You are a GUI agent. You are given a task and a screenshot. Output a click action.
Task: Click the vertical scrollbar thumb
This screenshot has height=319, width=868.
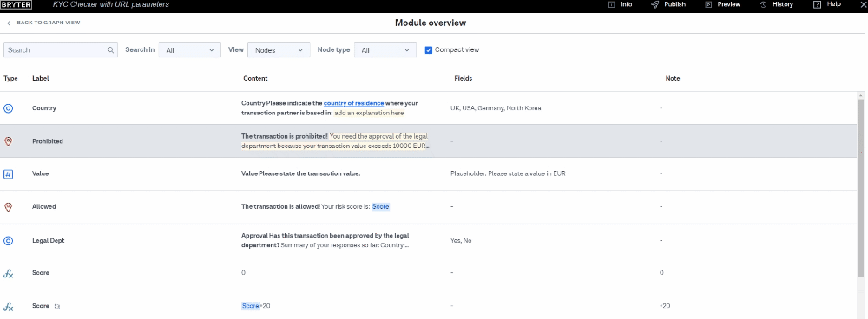861,188
